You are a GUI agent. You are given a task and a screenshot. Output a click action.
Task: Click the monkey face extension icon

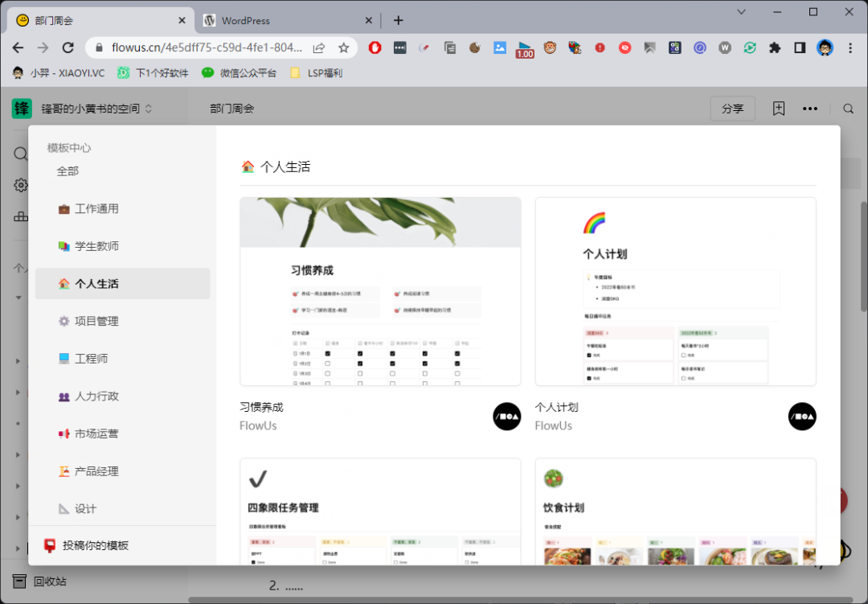coord(550,47)
